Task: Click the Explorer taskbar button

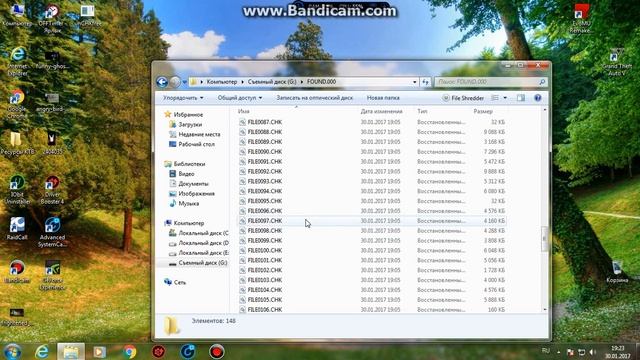Action: [71, 352]
